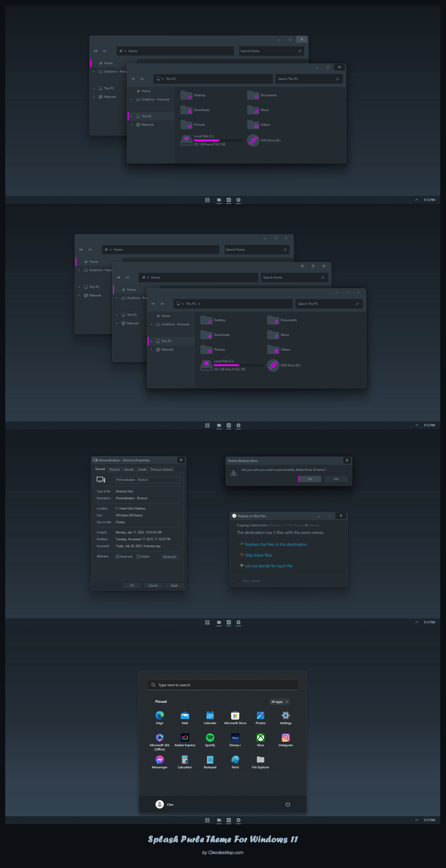Image resolution: width=446 pixels, height=868 pixels.
Task: Choose Replace the files in the destination
Action: [276, 544]
